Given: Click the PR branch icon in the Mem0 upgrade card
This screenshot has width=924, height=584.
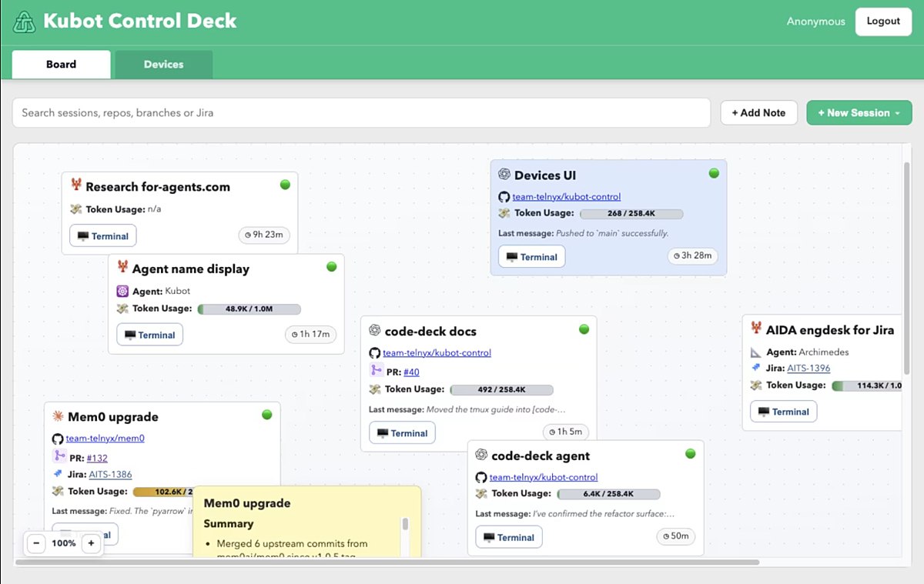Looking at the screenshot, I should (59, 456).
